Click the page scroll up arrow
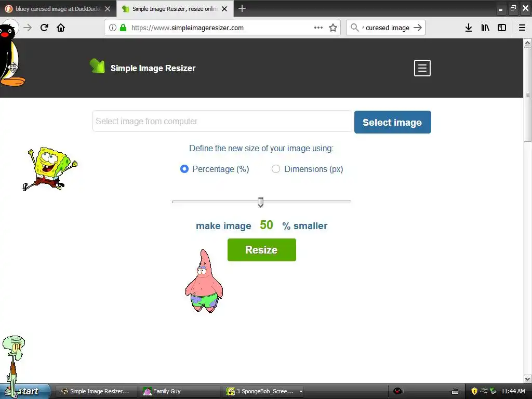The image size is (532, 399). coord(527,43)
